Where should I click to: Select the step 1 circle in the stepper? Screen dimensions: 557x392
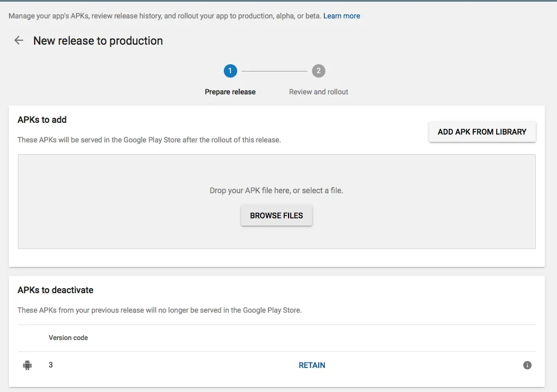coord(230,71)
